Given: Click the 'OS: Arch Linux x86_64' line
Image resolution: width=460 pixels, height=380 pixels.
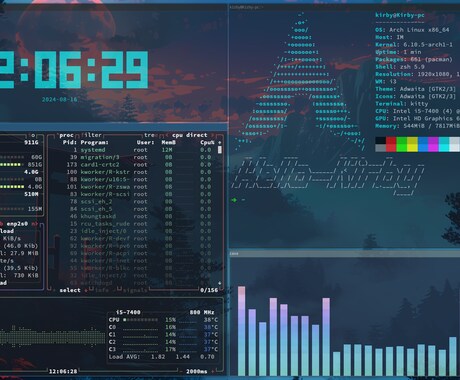Looking at the screenshot, I should click(412, 30).
